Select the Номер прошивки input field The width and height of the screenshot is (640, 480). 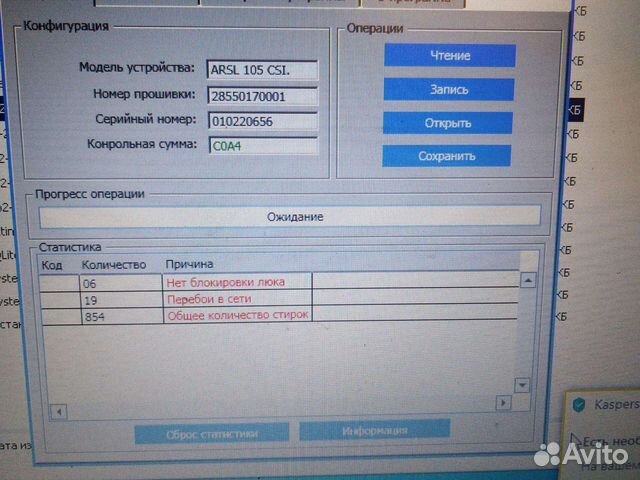[262, 96]
